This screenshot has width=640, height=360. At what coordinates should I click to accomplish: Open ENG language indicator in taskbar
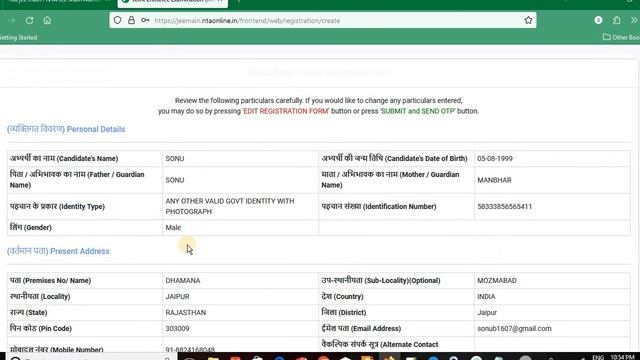pyautogui.click(x=598, y=357)
